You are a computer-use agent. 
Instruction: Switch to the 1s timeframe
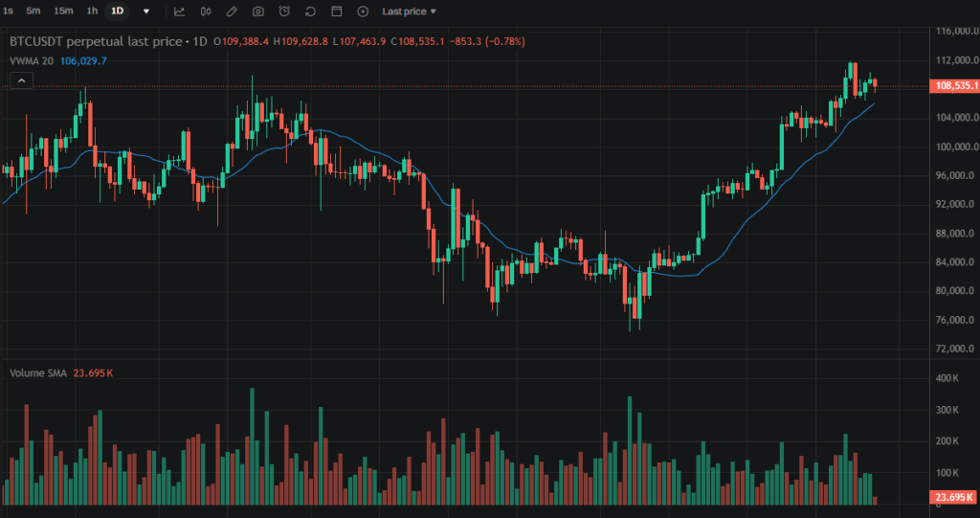pyautogui.click(x=8, y=11)
